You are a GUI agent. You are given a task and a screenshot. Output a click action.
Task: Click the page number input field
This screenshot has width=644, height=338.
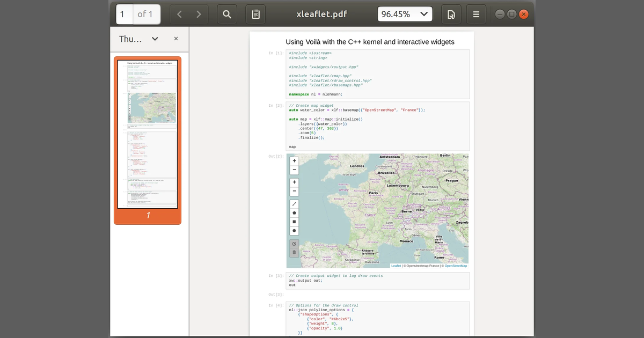click(125, 14)
